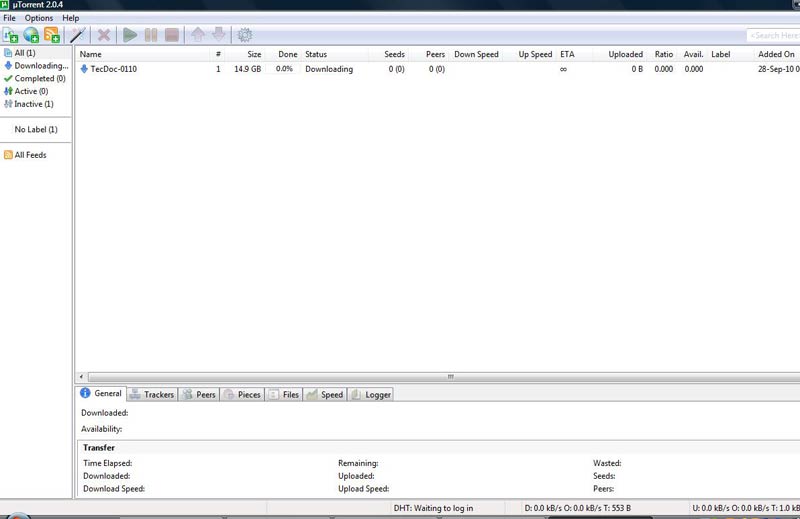Select TecDoc-0110 torrent name
Screen dimensions: 800x519
click(x=113, y=69)
